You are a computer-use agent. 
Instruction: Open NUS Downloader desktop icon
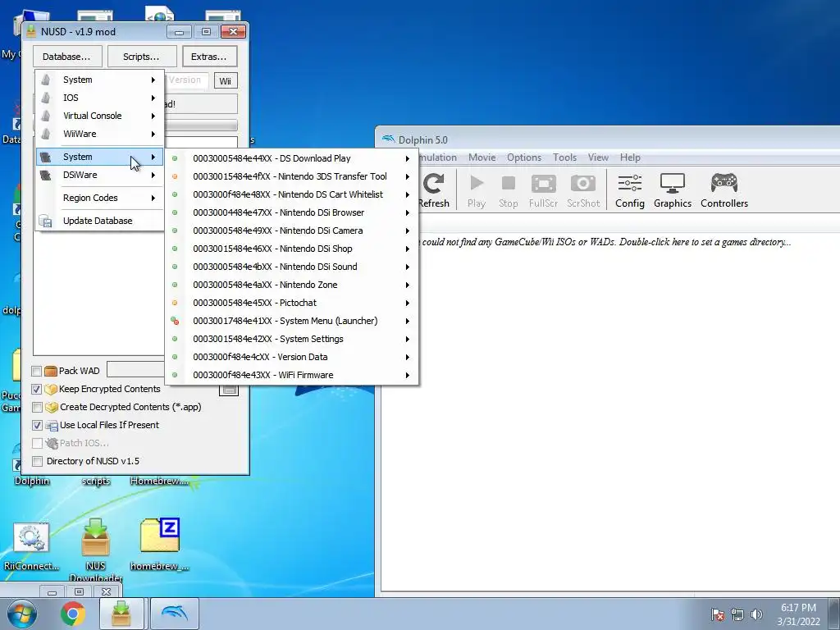coord(96,550)
